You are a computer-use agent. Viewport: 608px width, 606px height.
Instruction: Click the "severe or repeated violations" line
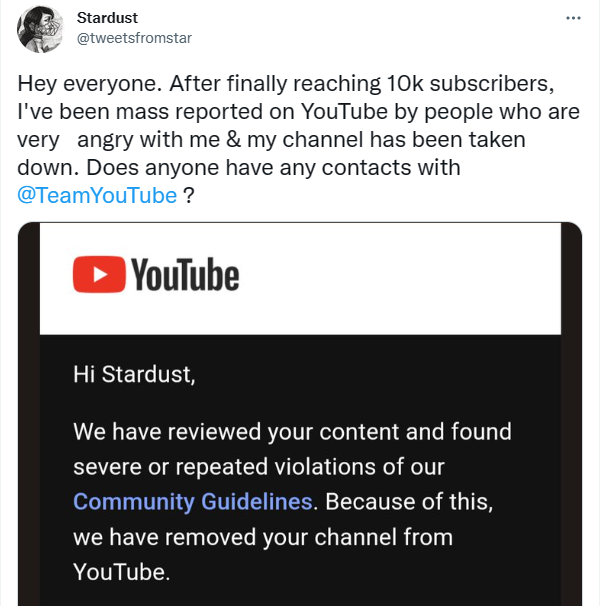click(258, 467)
